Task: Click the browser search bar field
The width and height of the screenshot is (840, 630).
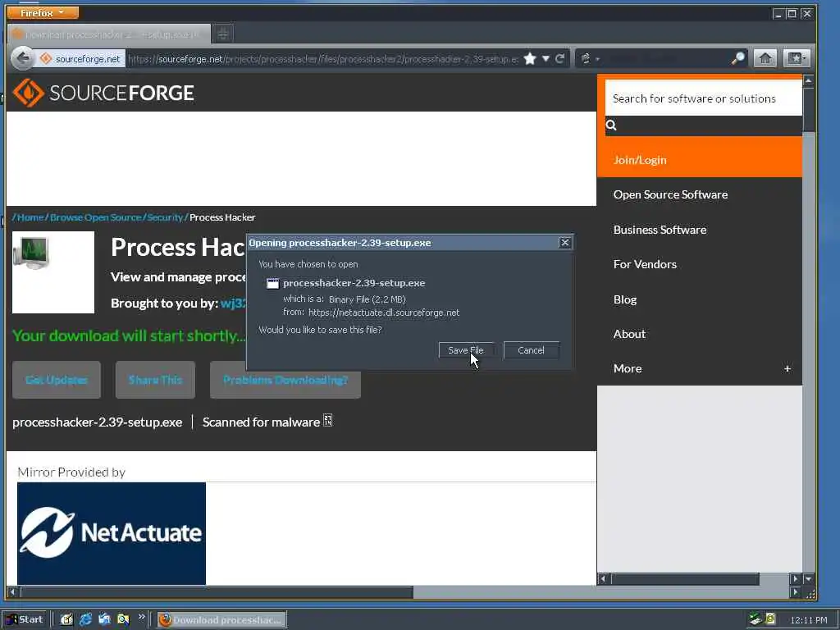Action: [x=666, y=58]
